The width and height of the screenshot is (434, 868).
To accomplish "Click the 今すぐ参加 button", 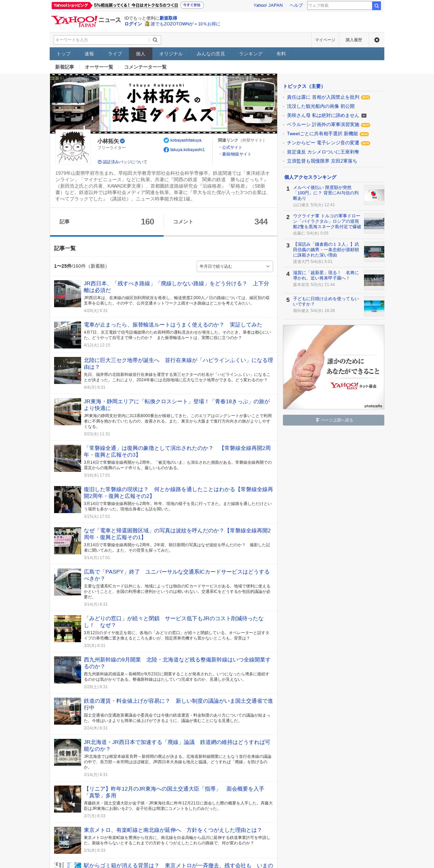I will pyautogui.click(x=192, y=5).
